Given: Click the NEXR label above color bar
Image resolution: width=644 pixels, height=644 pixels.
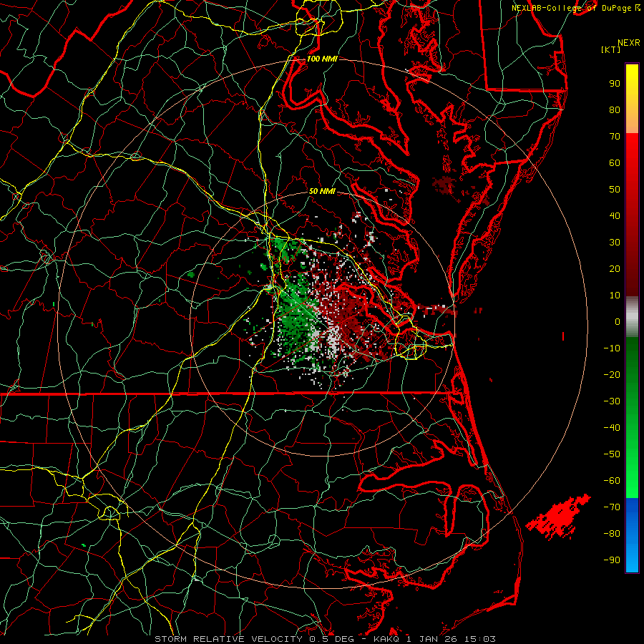Looking at the screenshot, I should pos(629,43).
